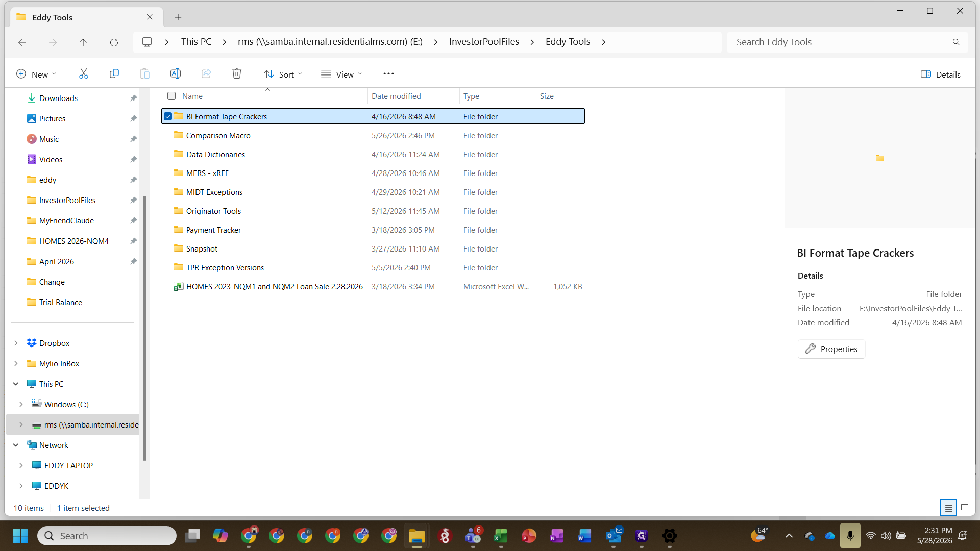Viewport: 980px width, 551px height.
Task: Click the Copy icon in toolbar
Action: tap(114, 74)
